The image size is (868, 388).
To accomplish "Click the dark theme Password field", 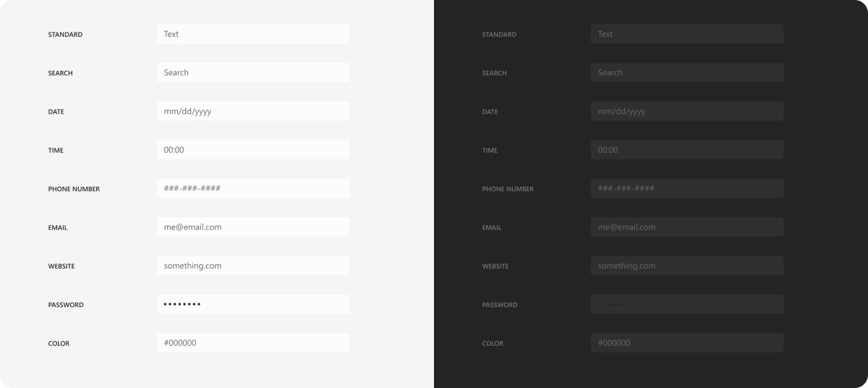I will [687, 304].
